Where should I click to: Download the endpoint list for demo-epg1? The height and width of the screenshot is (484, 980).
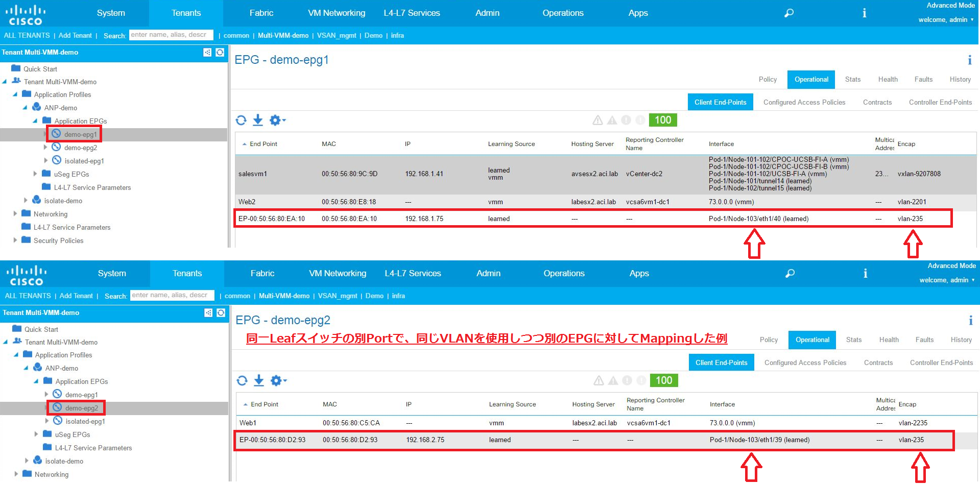click(x=258, y=120)
